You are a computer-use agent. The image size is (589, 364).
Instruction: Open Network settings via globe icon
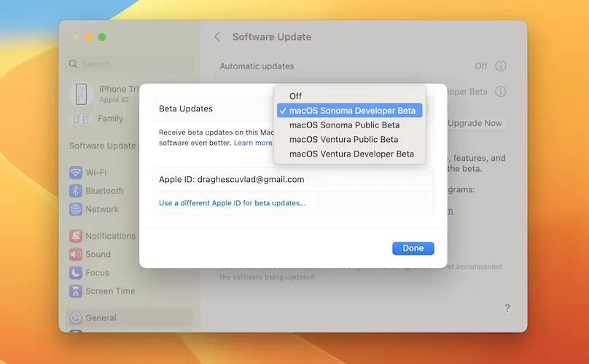click(76, 209)
